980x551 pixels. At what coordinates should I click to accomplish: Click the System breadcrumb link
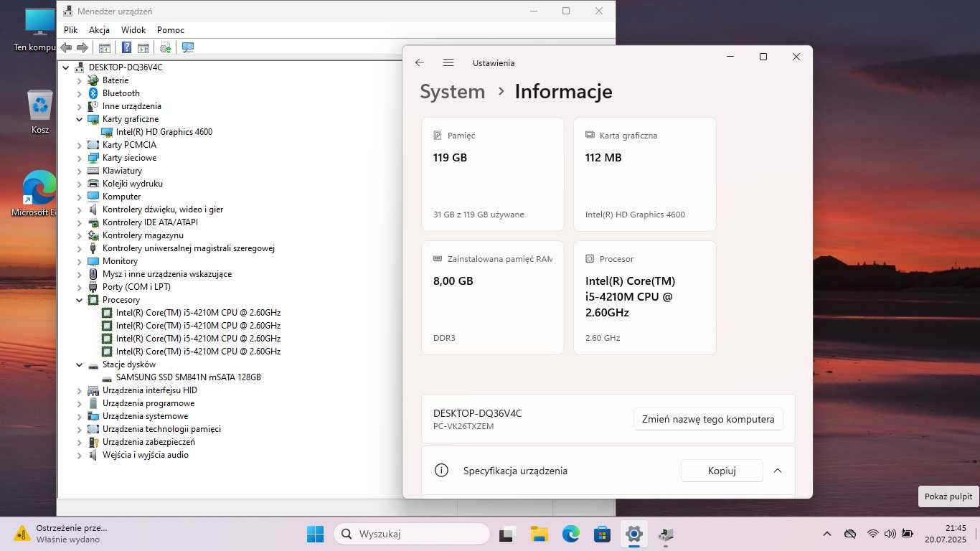coord(452,92)
